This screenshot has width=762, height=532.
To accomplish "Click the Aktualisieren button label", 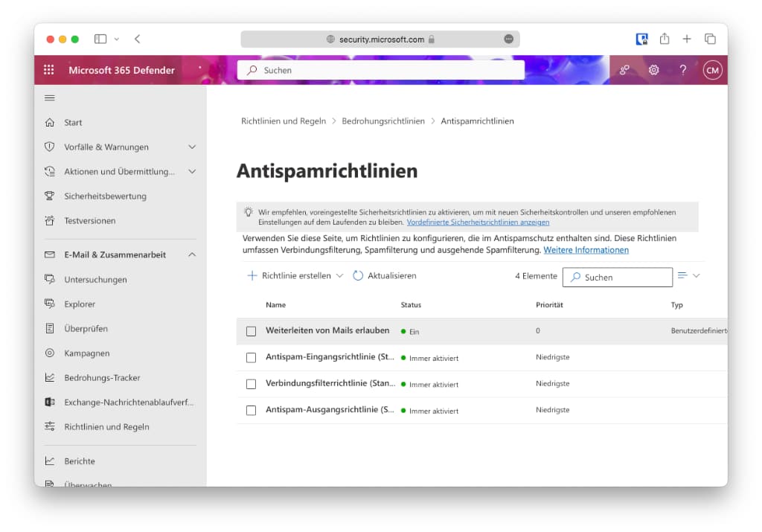I will (x=391, y=275).
